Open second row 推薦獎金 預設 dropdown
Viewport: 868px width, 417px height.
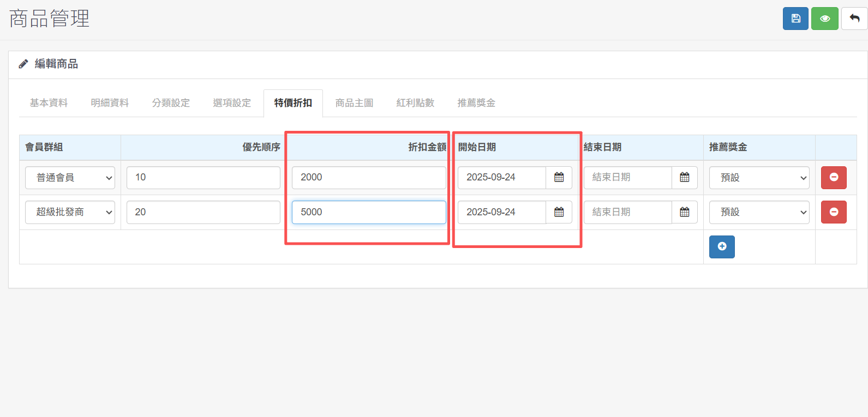[758, 213]
